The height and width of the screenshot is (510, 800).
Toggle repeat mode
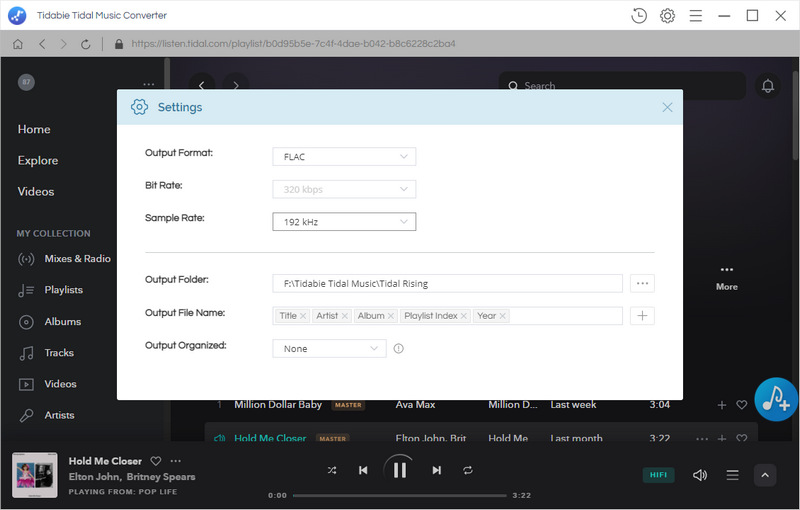click(467, 470)
